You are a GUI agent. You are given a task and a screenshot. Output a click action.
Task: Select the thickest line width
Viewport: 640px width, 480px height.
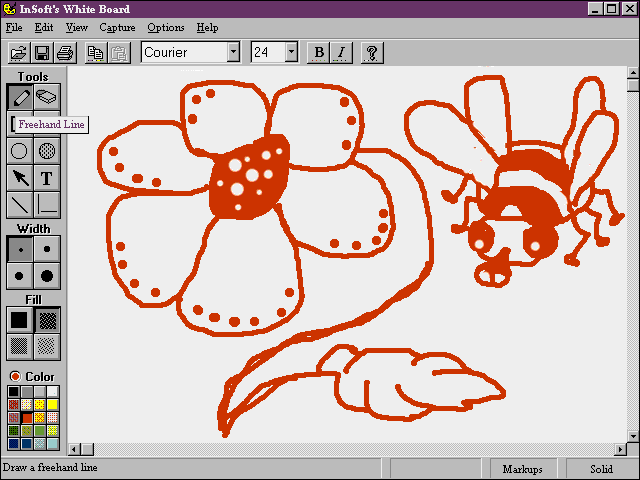point(47,275)
